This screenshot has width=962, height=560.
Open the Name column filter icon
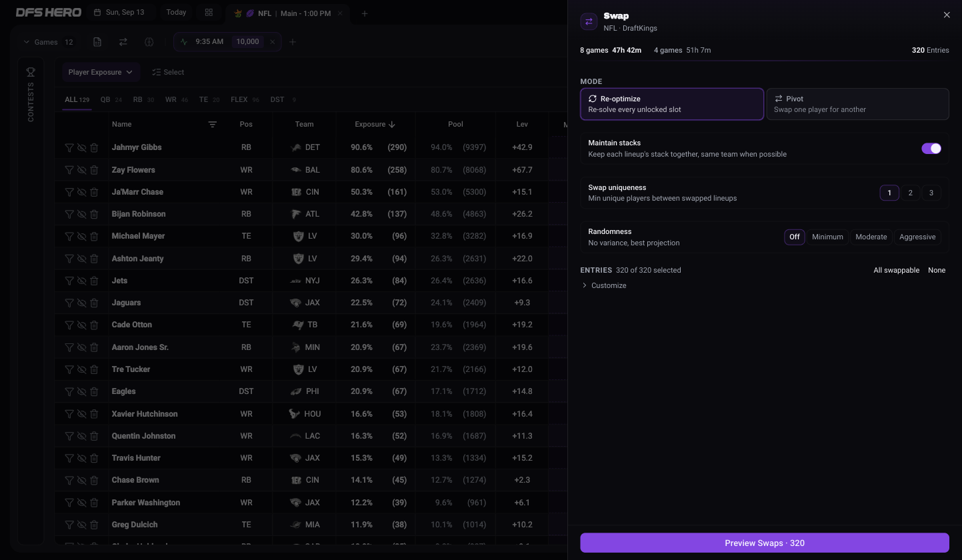(x=212, y=125)
